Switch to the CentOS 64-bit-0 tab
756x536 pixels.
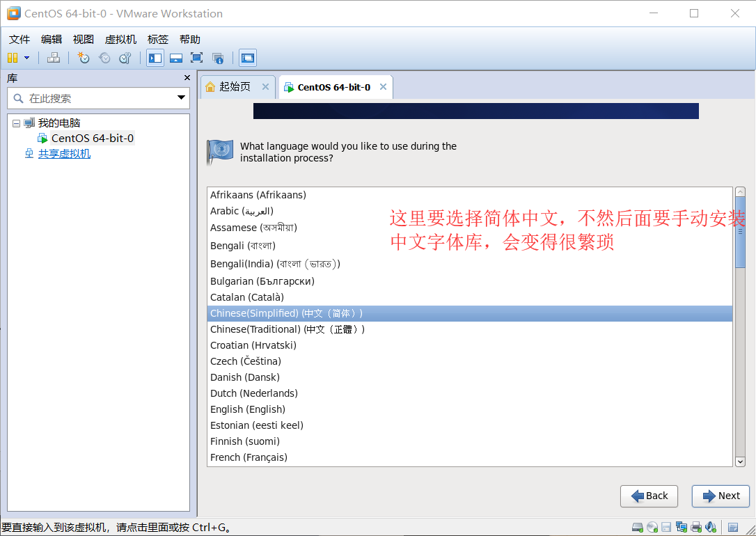click(x=333, y=87)
